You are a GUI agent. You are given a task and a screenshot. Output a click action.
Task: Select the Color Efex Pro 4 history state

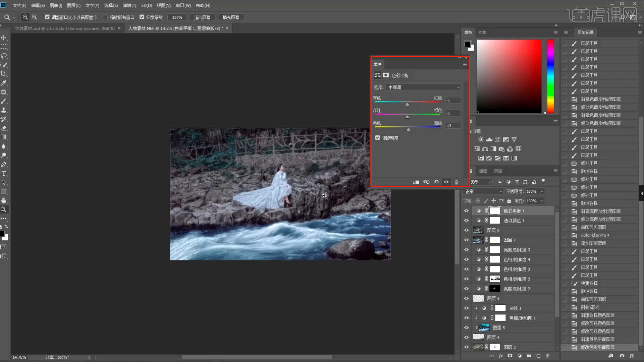[x=595, y=235]
